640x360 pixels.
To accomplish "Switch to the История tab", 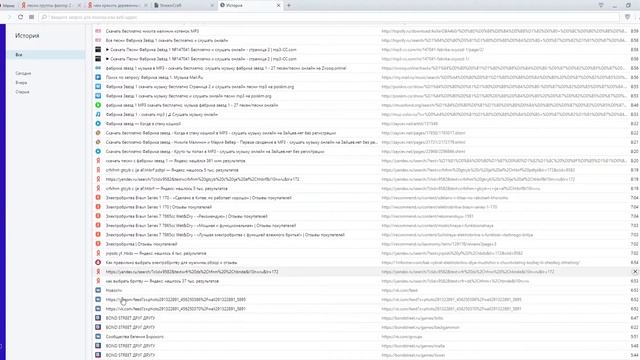I will pos(249,5).
